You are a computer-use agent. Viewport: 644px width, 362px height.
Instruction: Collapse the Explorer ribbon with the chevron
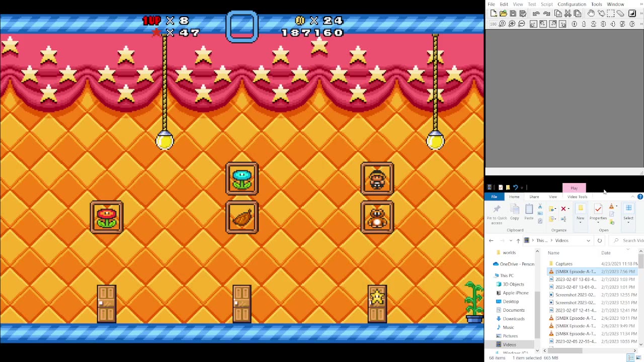[632, 197]
